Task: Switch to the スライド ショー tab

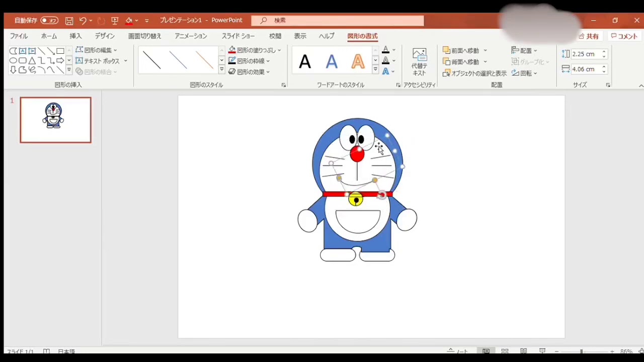Action: click(x=238, y=36)
